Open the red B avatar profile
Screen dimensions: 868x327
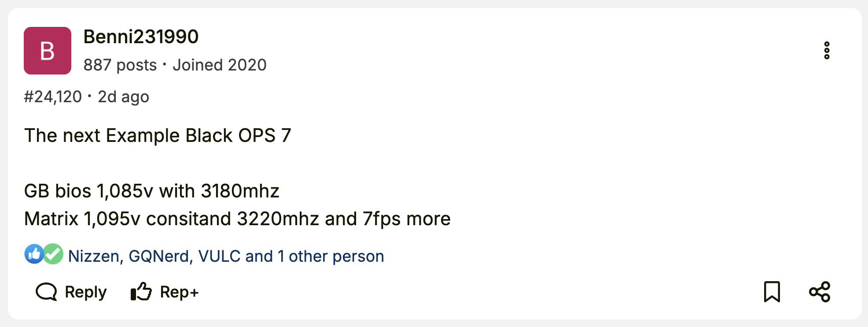48,51
